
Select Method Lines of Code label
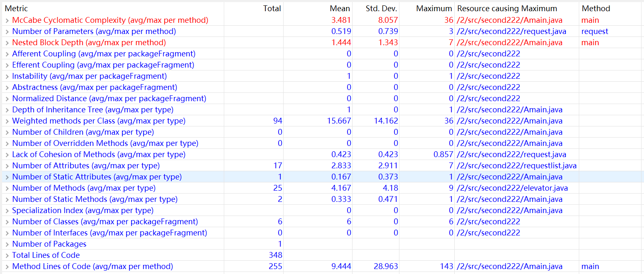(x=93, y=266)
